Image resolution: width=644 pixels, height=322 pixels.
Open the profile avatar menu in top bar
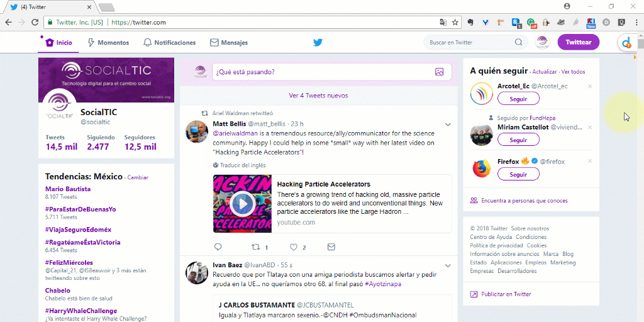pos(542,42)
